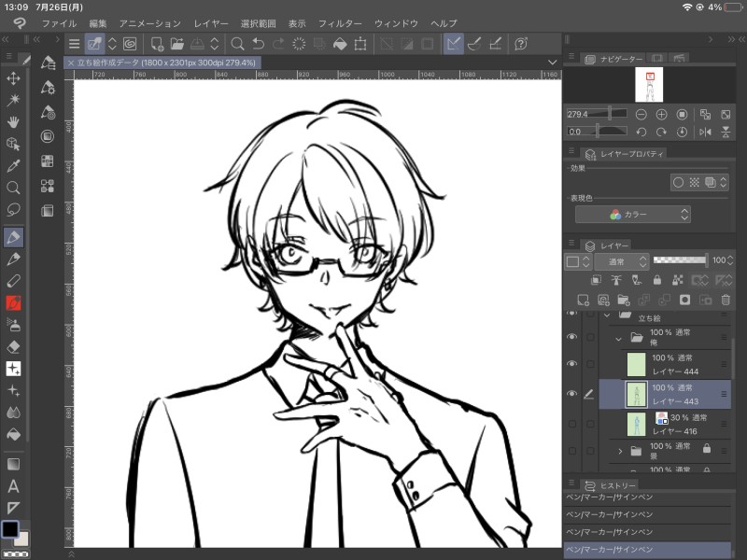This screenshot has height=560, width=747.
Task: Open the ファイル menu
Action: tap(59, 23)
